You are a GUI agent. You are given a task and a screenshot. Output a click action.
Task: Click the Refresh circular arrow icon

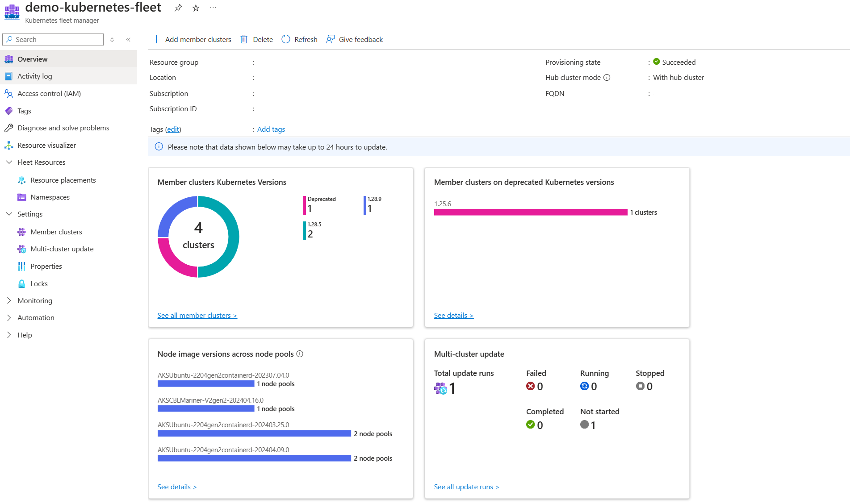pyautogui.click(x=286, y=39)
